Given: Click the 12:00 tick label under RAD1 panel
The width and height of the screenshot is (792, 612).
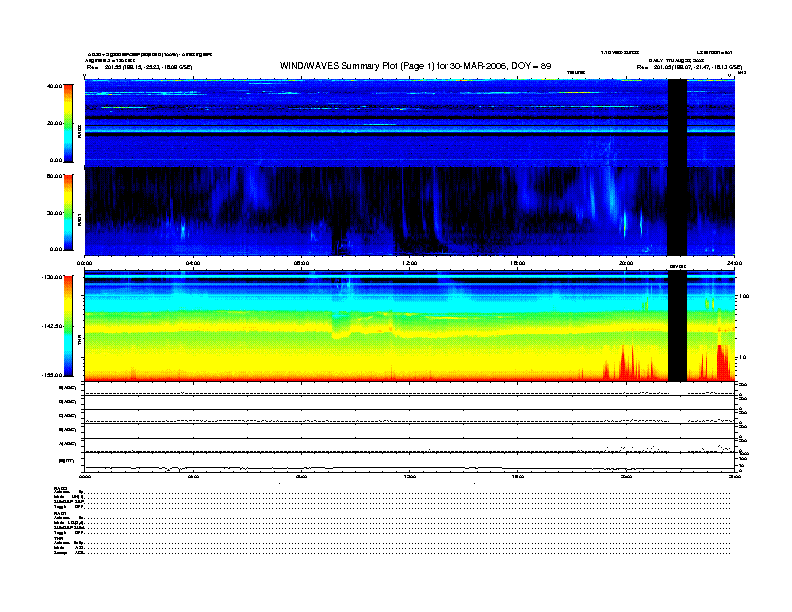Looking at the screenshot, I should point(410,263).
